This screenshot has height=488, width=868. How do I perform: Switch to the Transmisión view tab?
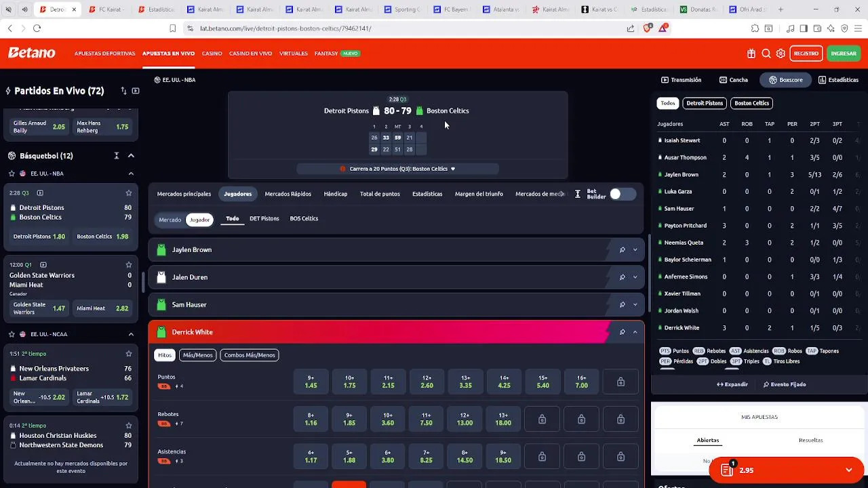coord(682,80)
